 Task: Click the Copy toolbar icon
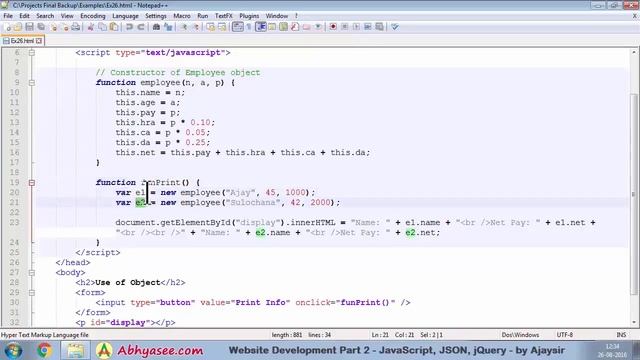pyautogui.click(x=102, y=27)
